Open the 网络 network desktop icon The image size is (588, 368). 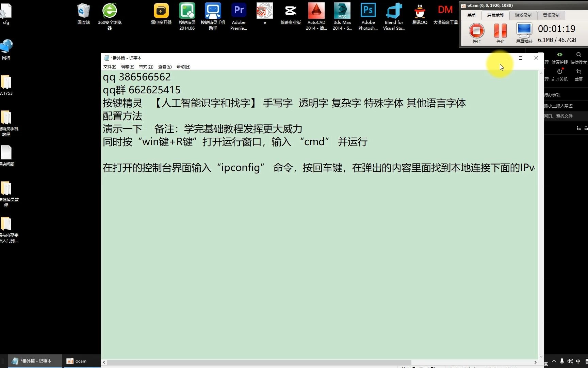point(6,49)
